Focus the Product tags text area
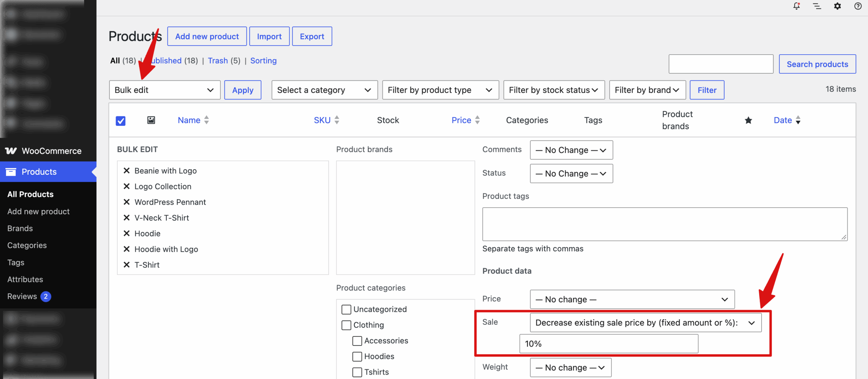The image size is (868, 379). (665, 224)
